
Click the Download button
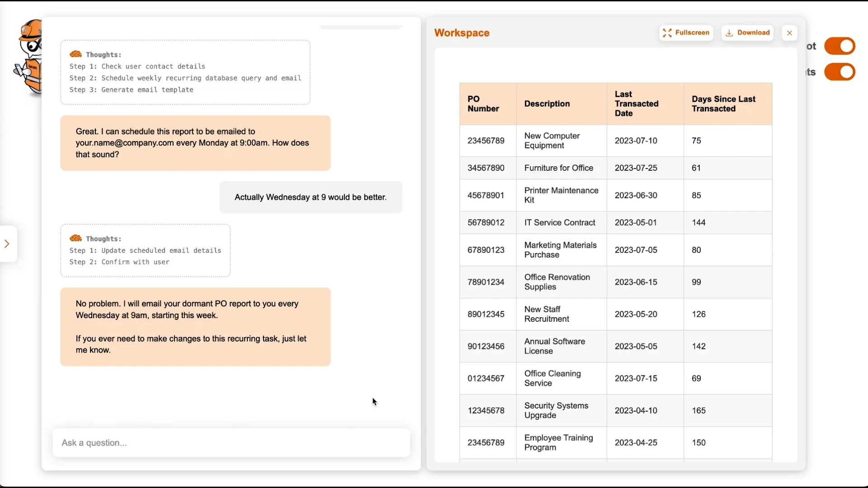[x=747, y=33]
